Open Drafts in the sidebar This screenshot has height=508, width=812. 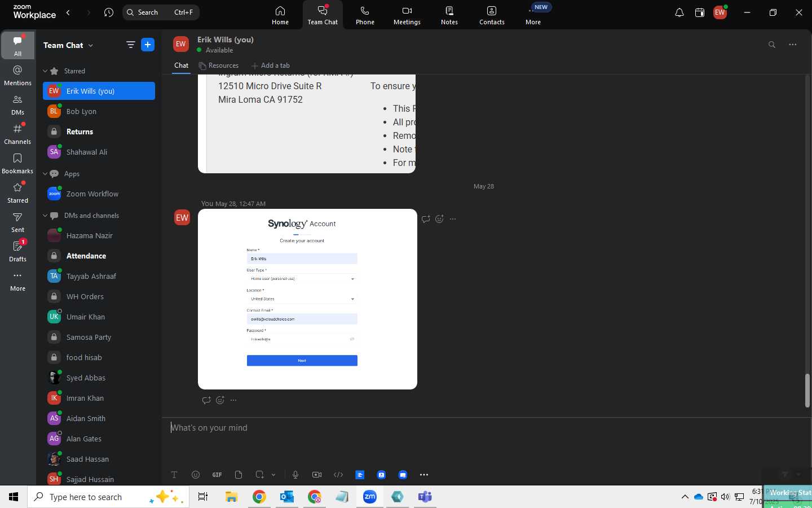click(18, 251)
